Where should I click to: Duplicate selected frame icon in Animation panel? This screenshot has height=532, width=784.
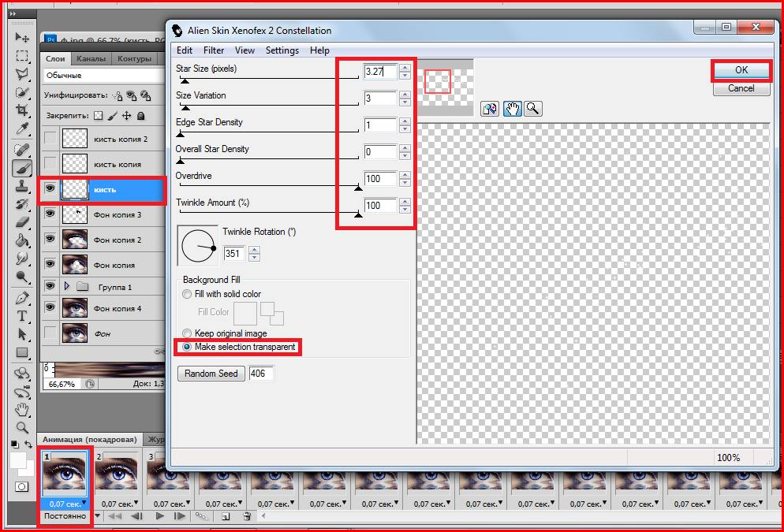226,516
